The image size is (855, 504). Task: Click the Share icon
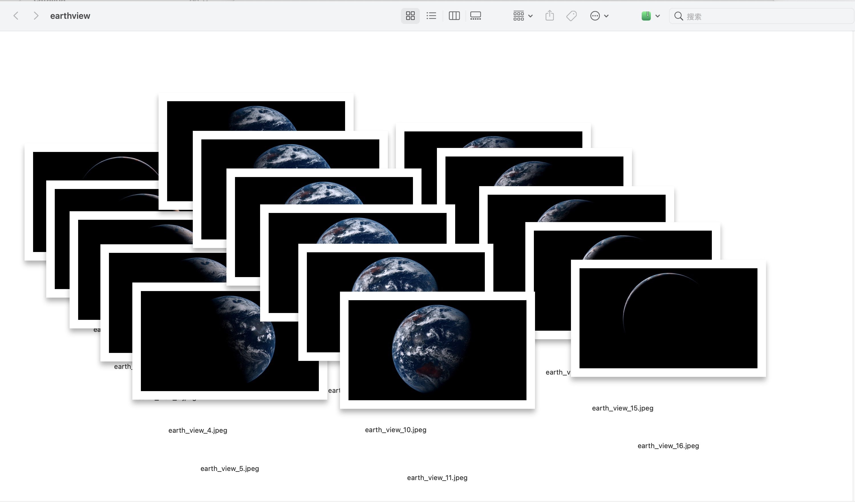pyautogui.click(x=549, y=16)
